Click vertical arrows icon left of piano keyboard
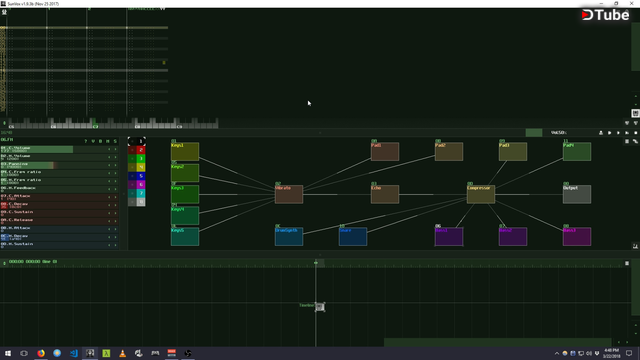 click(4, 123)
